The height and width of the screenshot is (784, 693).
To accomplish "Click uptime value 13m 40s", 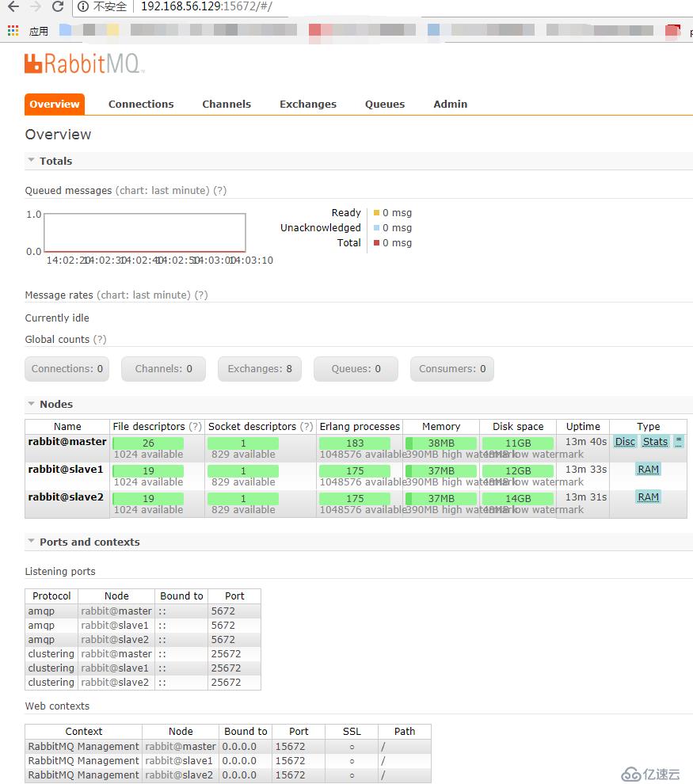I will coord(585,442).
